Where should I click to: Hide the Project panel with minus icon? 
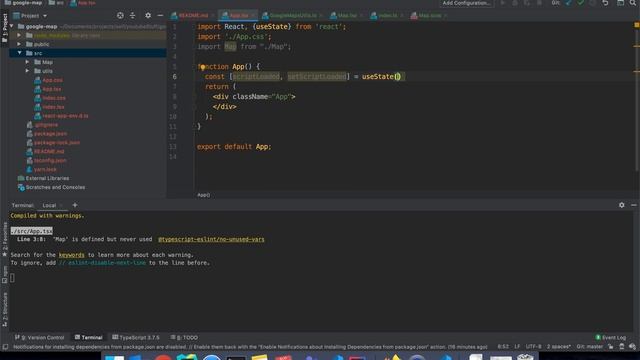point(160,16)
